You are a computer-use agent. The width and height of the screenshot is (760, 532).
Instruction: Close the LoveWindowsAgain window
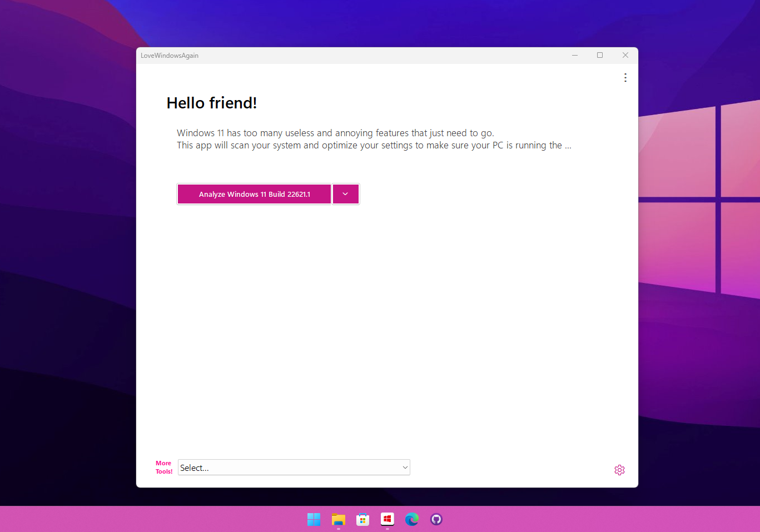click(625, 56)
